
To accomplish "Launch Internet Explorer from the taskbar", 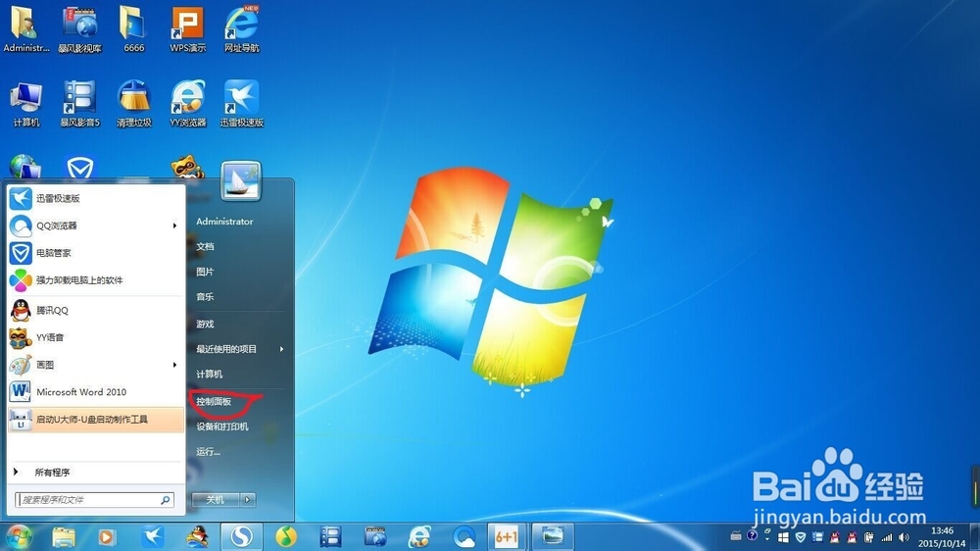I will tap(419, 536).
